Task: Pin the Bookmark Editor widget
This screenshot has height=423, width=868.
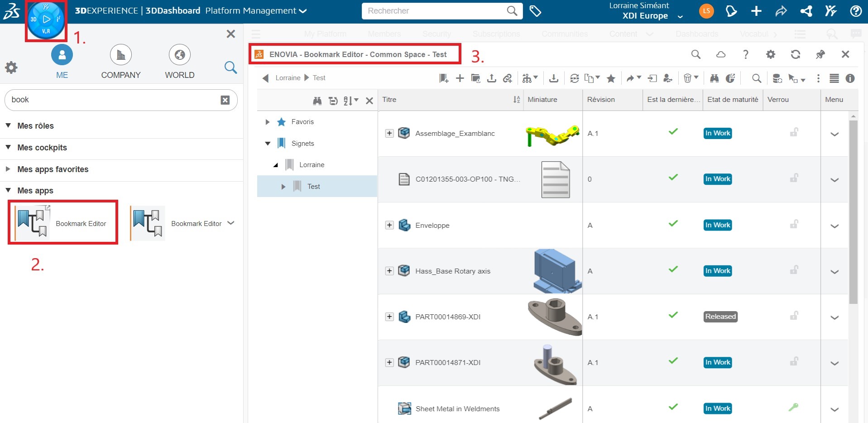Action: tap(820, 54)
